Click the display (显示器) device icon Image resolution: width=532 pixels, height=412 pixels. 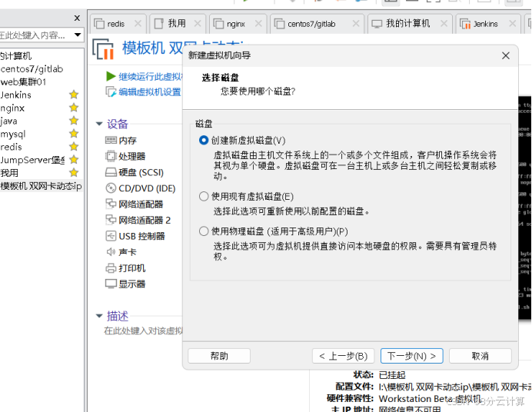tap(111, 284)
